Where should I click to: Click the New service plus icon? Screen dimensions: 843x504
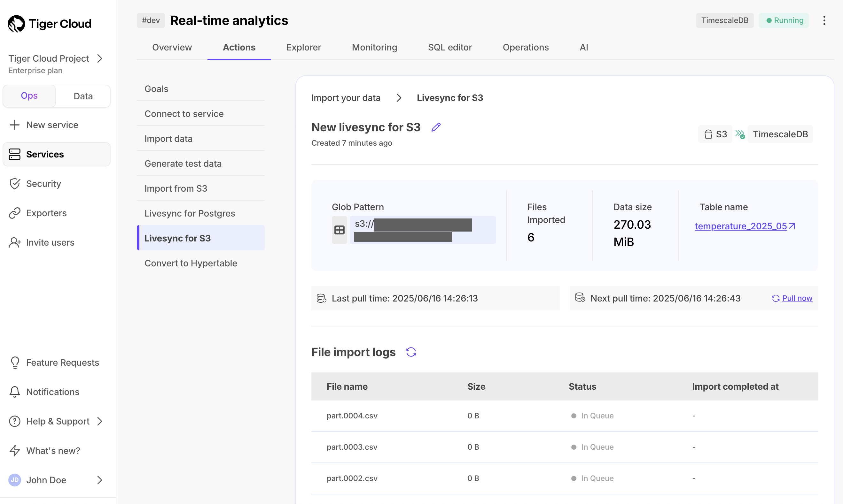pyautogui.click(x=15, y=125)
